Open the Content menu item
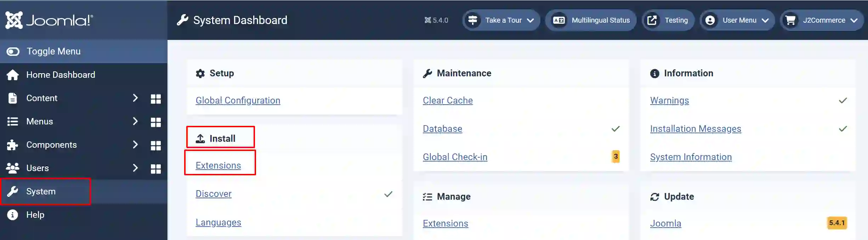The width and height of the screenshot is (868, 240). tap(42, 98)
